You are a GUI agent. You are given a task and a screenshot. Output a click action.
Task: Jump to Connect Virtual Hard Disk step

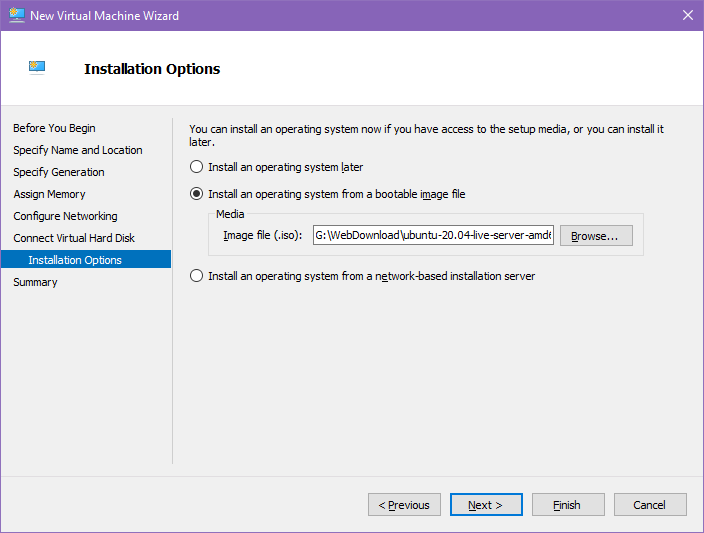point(74,238)
